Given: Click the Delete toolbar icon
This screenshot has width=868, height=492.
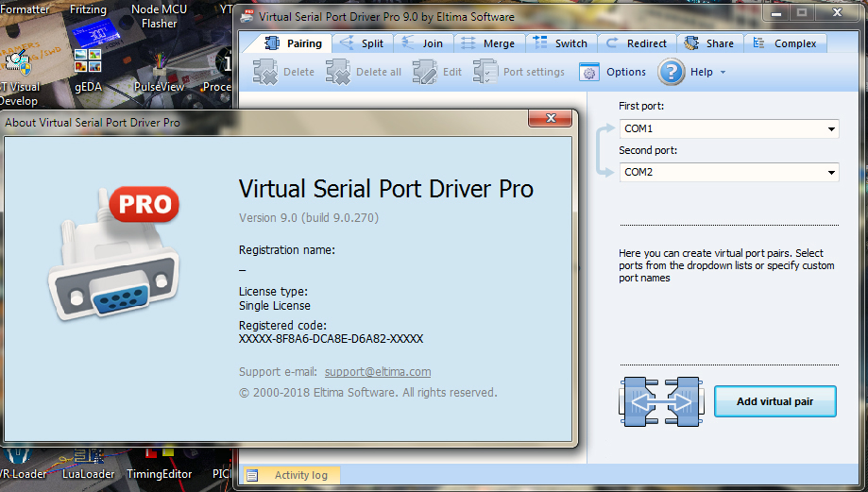Looking at the screenshot, I should click(x=265, y=72).
